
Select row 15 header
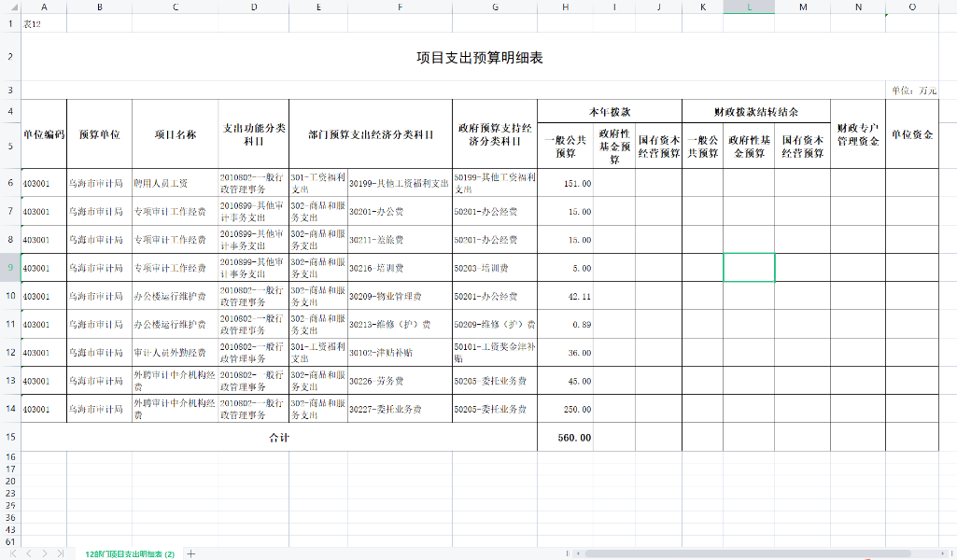click(9, 437)
